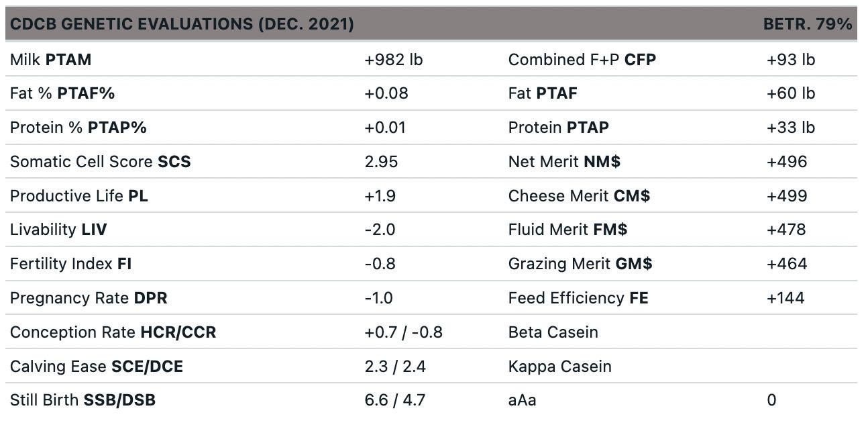Click the +982 lb milk value
The height and width of the screenshot is (429, 868).
click(x=393, y=60)
